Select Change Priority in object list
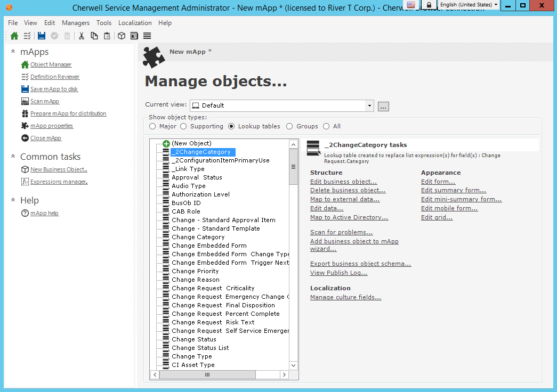 click(195, 271)
